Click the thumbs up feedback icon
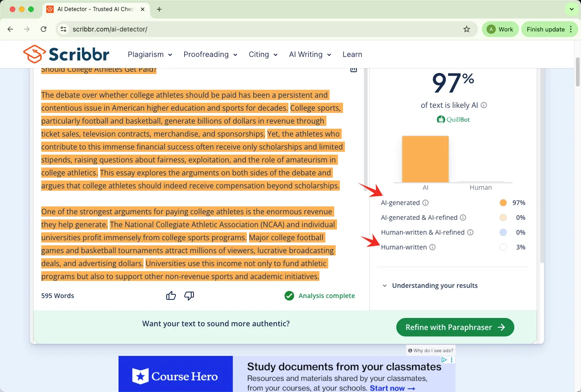Image resolution: width=581 pixels, height=392 pixels. pos(171,296)
